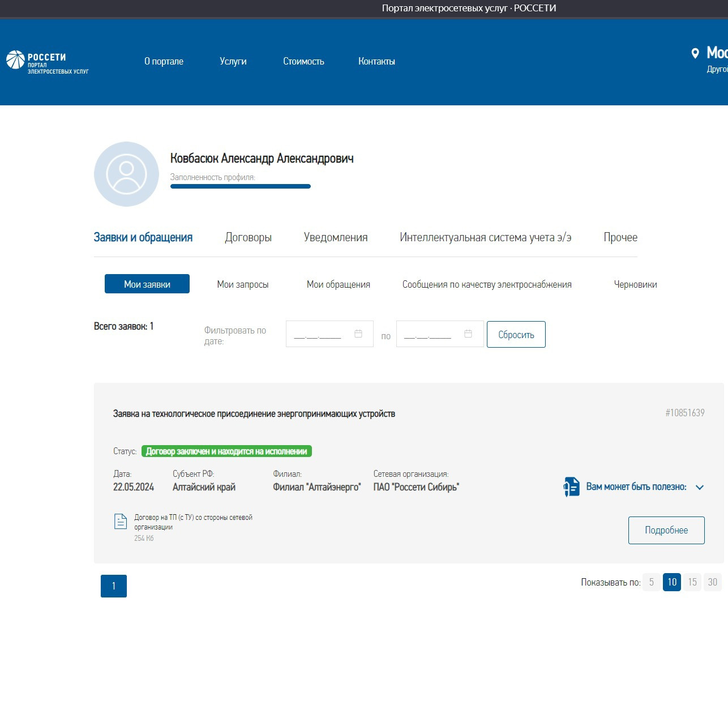Image resolution: width=728 pixels, height=726 pixels.
Task: Show 5 items per page
Action: tap(652, 582)
